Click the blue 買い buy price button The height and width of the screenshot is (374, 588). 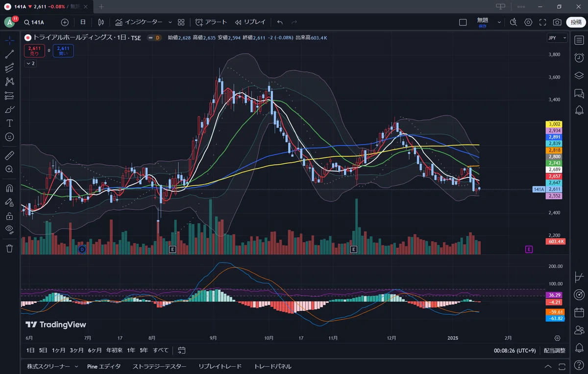64,50
